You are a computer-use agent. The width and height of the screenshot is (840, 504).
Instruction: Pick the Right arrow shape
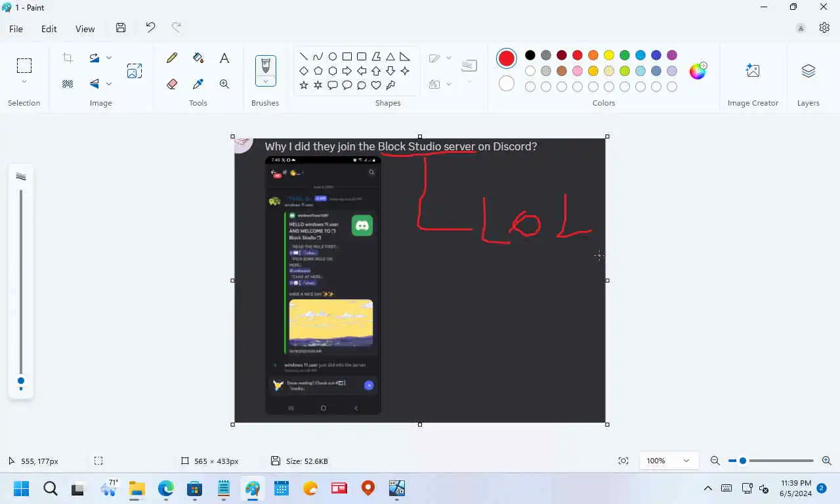[x=347, y=71]
